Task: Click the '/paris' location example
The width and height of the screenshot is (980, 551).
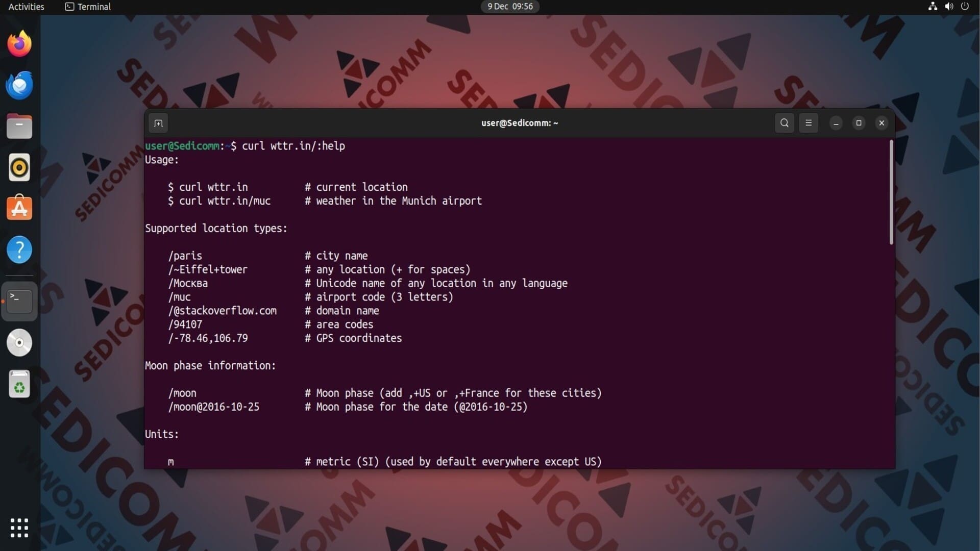Action: (185, 256)
